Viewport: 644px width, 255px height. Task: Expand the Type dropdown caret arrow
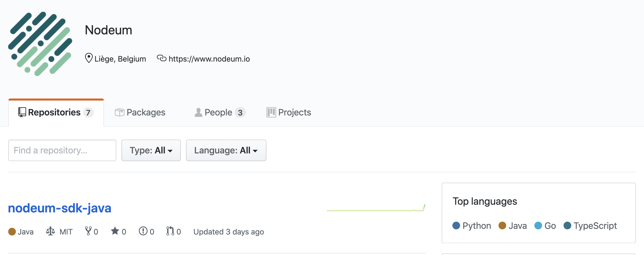click(x=170, y=151)
